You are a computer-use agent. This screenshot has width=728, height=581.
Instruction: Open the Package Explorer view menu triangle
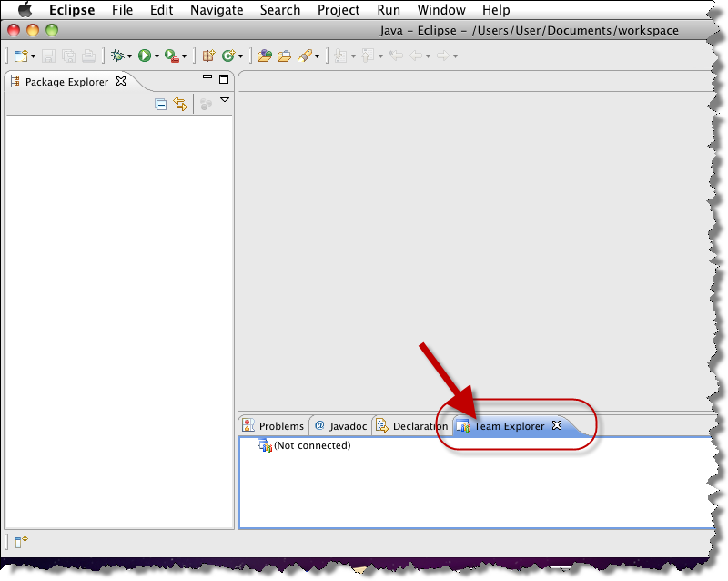coord(225,100)
